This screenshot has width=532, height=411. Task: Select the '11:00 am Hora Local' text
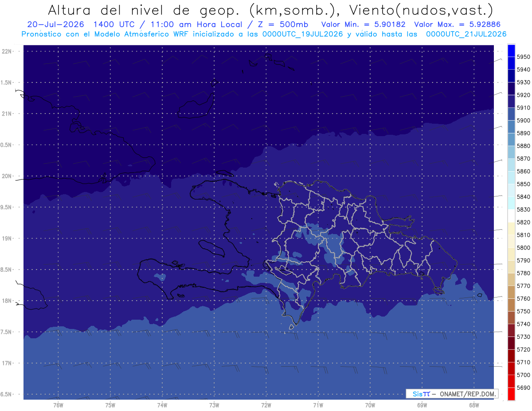(x=197, y=24)
